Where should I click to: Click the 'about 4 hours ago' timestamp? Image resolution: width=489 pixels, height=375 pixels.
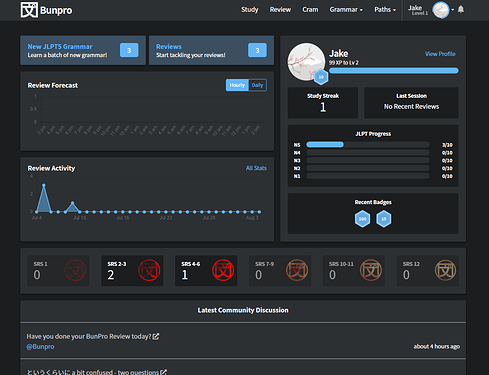[x=437, y=346]
